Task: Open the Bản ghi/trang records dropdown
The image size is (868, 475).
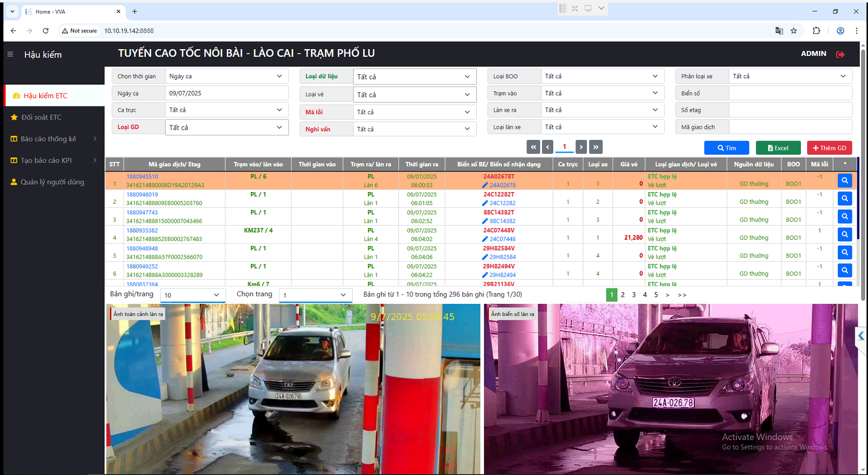Action: point(192,295)
